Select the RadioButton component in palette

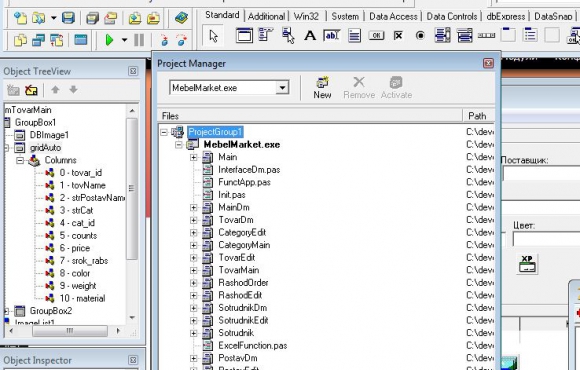click(x=420, y=36)
